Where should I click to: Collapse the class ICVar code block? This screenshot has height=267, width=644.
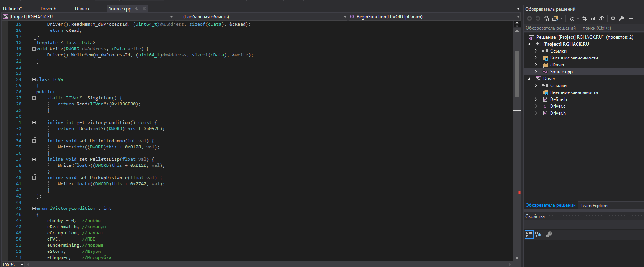[x=34, y=79]
